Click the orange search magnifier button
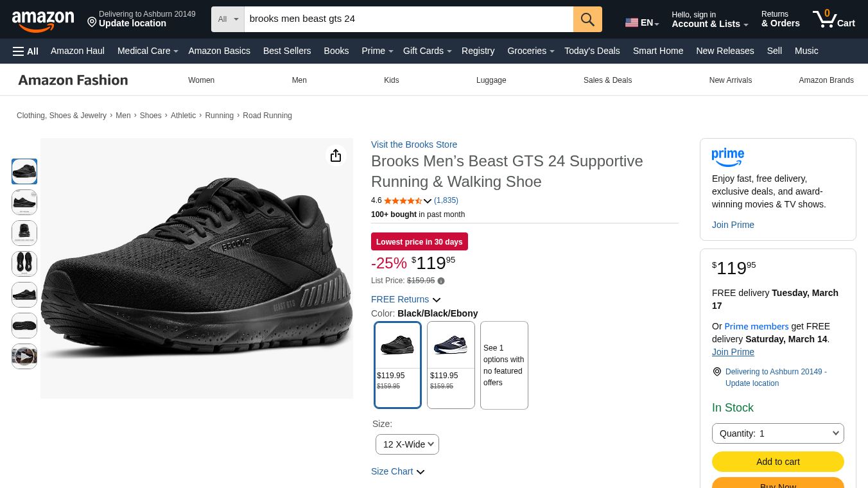This screenshot has height=488, width=868. [587, 19]
